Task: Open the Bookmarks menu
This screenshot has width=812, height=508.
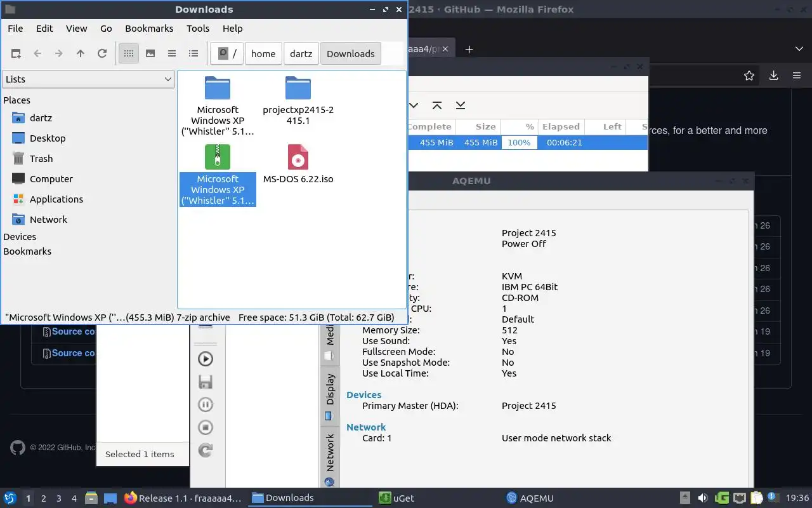Action: [149, 29]
